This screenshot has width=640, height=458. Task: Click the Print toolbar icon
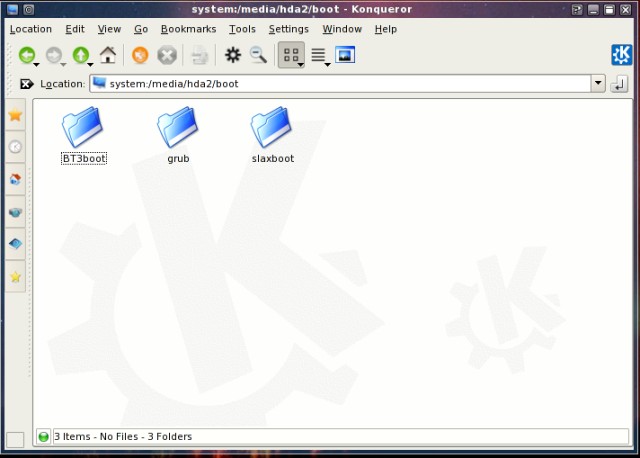[200, 55]
